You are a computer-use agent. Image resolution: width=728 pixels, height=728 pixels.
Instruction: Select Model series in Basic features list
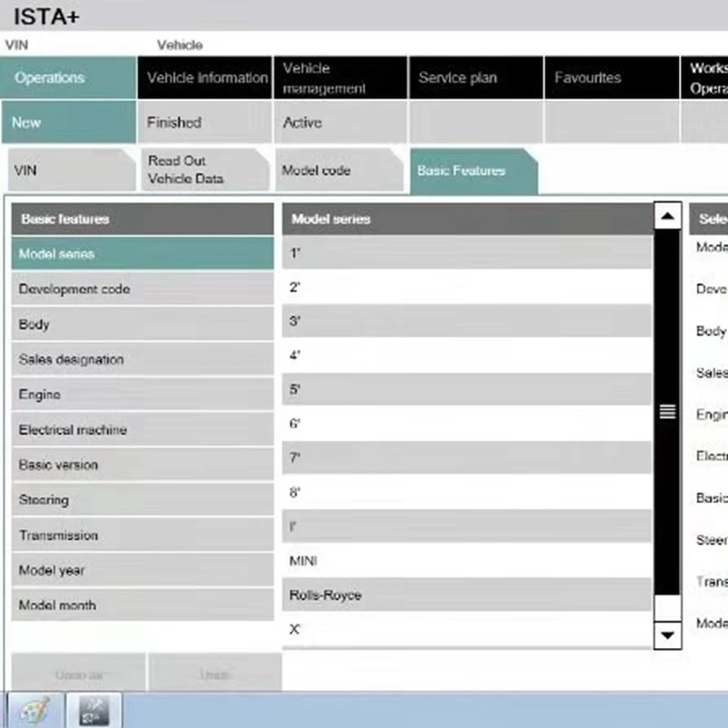click(x=143, y=254)
